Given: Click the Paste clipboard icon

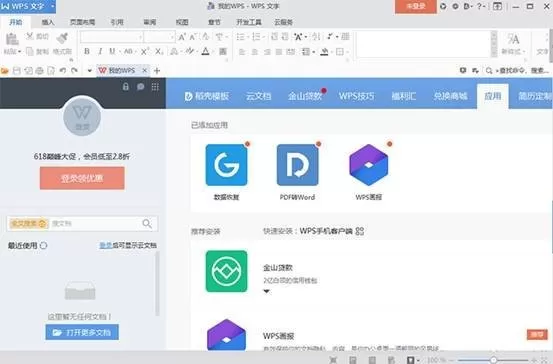Looking at the screenshot, I should 12,39.
